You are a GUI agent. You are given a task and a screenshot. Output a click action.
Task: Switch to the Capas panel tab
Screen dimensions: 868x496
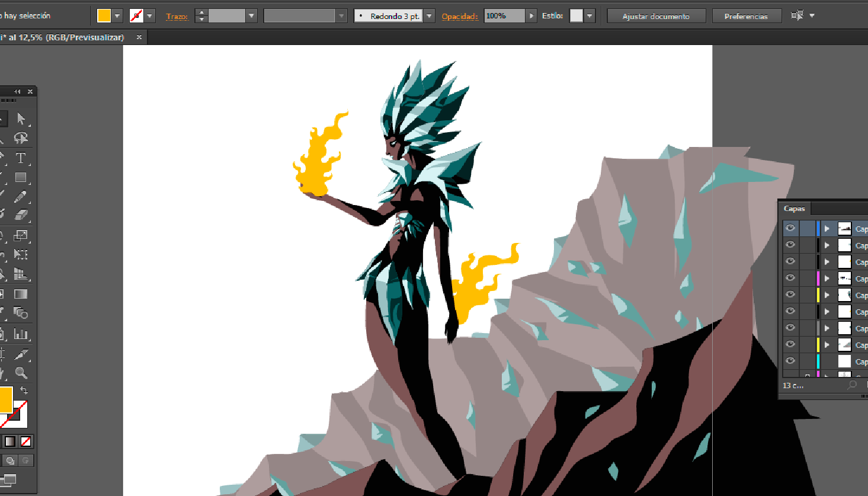click(794, 209)
